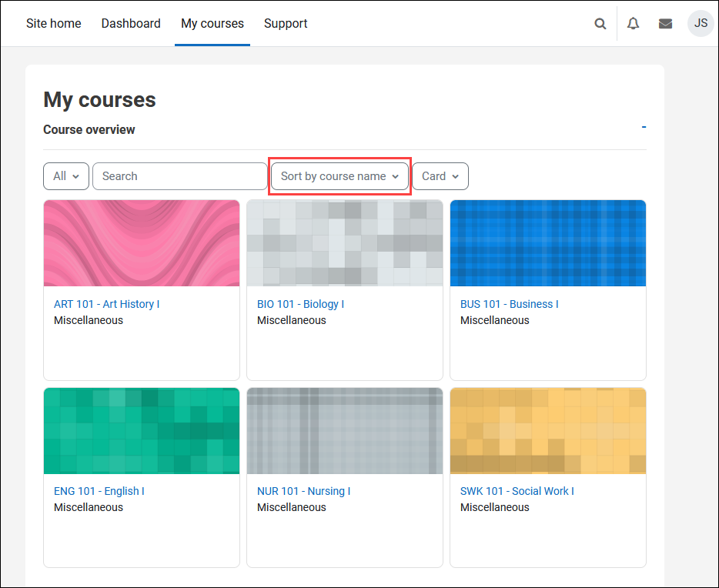Open BIO 101 - Biology I
Image resolution: width=719 pixels, height=588 pixels.
click(x=300, y=304)
